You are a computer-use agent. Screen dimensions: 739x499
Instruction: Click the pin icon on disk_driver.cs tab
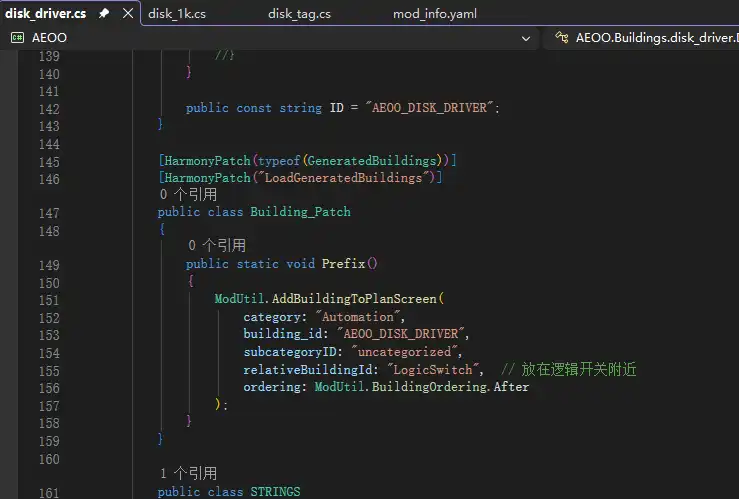coord(104,13)
